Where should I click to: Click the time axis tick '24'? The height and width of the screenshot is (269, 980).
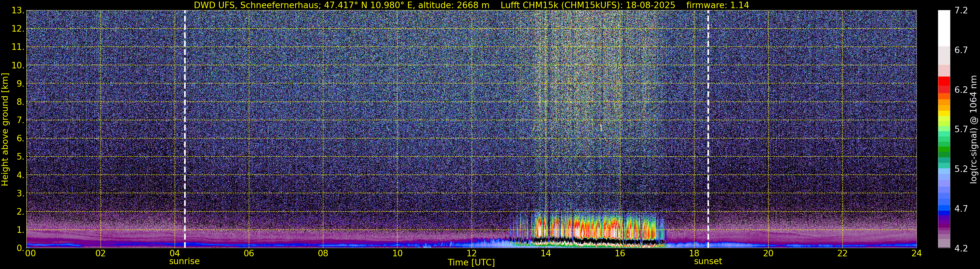(917, 253)
